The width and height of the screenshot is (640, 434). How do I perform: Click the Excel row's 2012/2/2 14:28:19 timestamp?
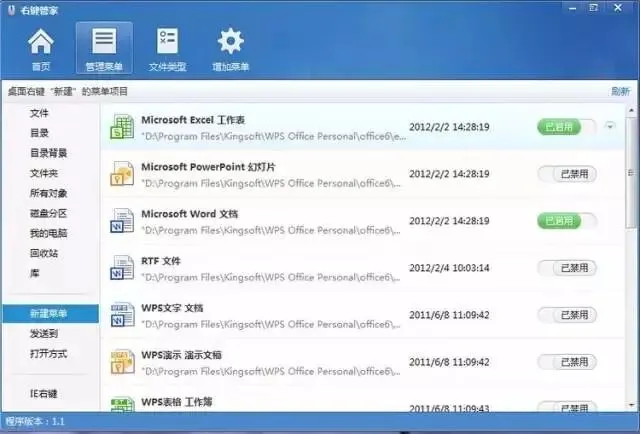pyautogui.click(x=449, y=127)
